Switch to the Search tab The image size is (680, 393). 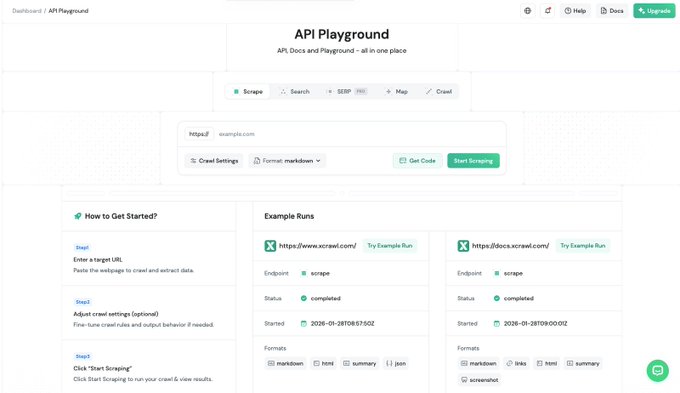[x=295, y=92]
